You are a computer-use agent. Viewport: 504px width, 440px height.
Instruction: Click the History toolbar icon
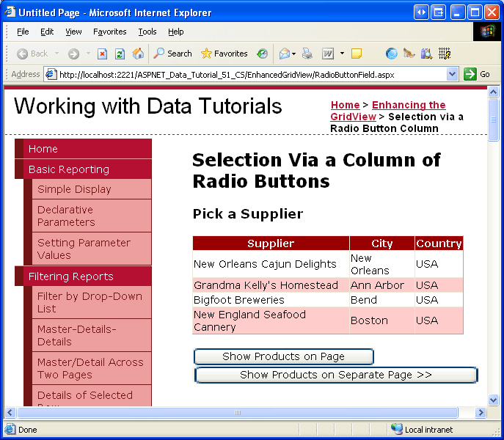tap(262, 54)
